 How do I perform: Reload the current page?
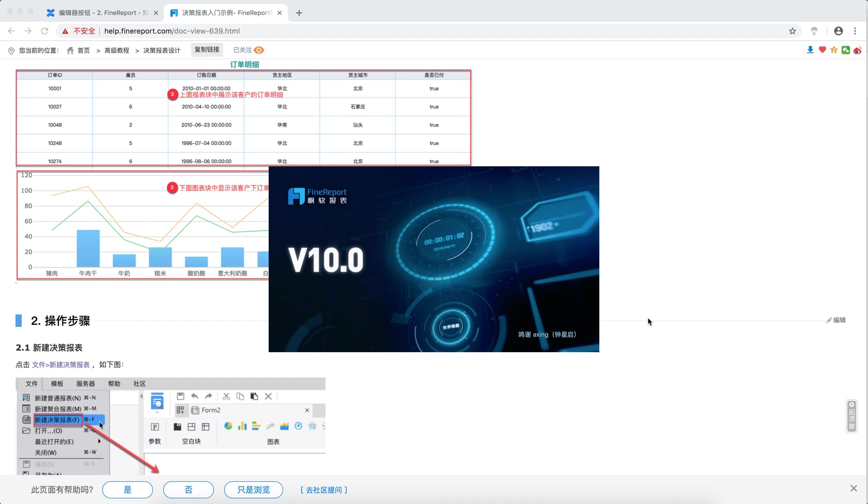(44, 31)
